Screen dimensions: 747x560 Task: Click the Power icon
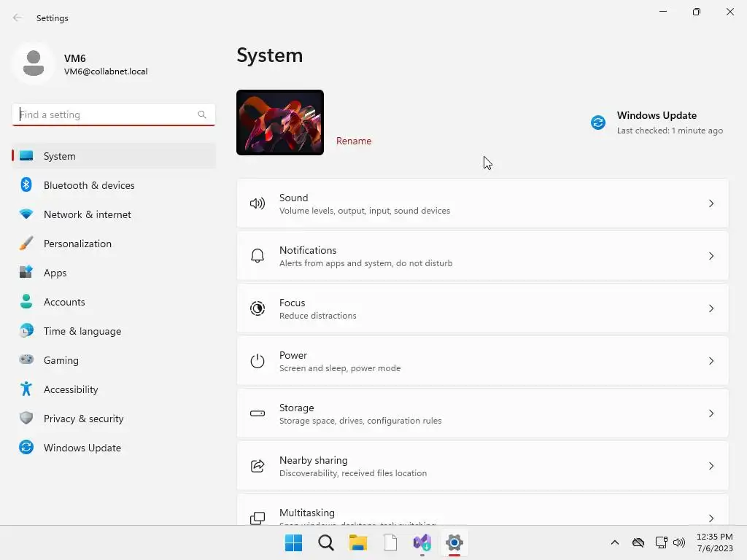point(258,361)
